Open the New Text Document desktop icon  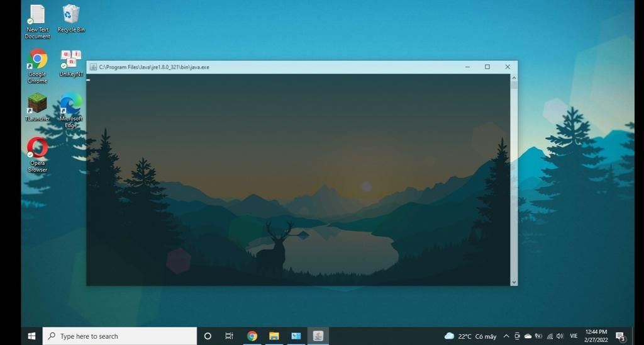click(x=37, y=22)
